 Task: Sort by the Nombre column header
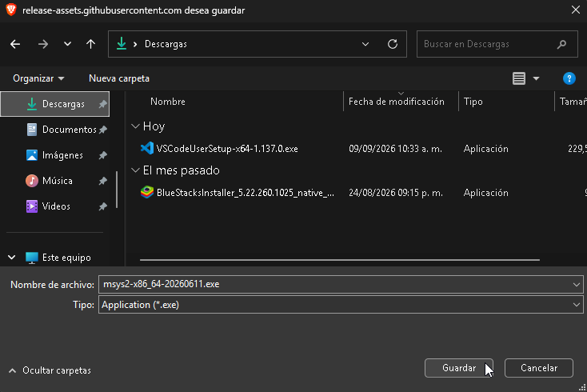pos(168,102)
